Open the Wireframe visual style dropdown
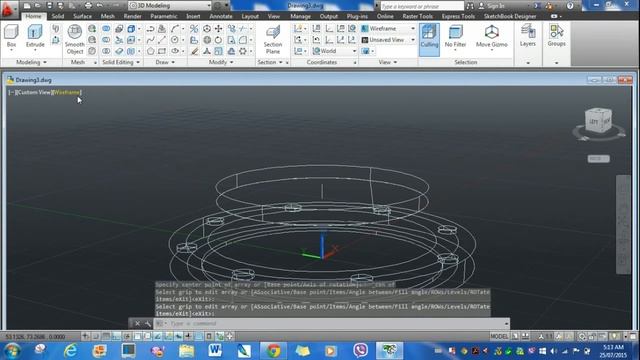This screenshot has height=360, width=640. pos(388,29)
